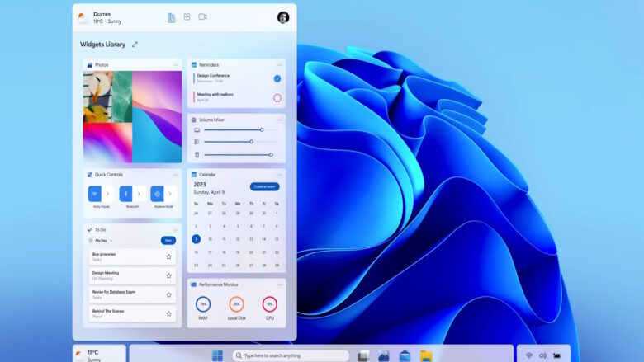644x362 pixels.
Task: Open the video camera tab icon
Action: tap(203, 16)
